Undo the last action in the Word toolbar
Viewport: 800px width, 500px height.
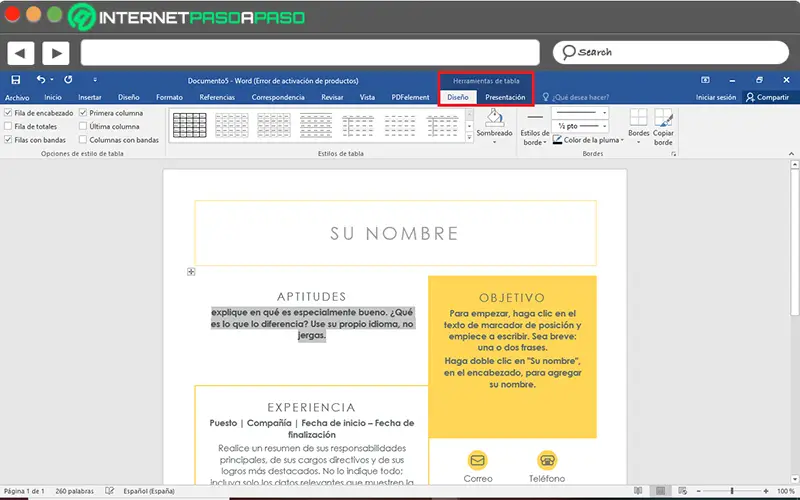(41, 79)
